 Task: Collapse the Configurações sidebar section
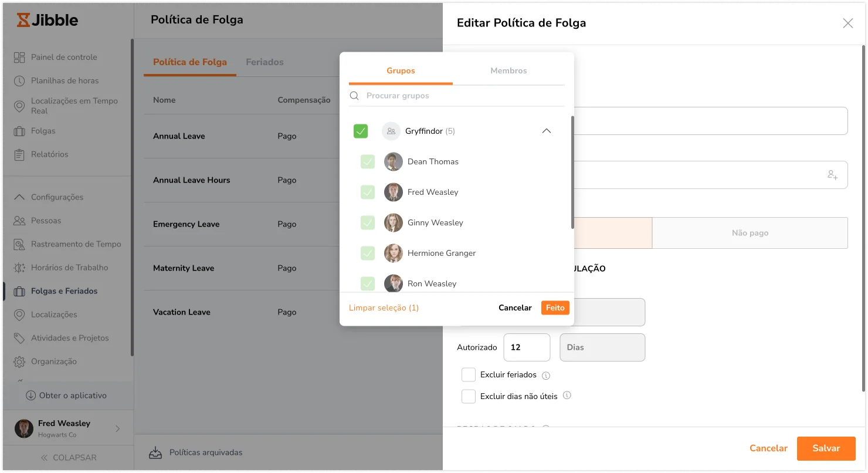(19, 197)
